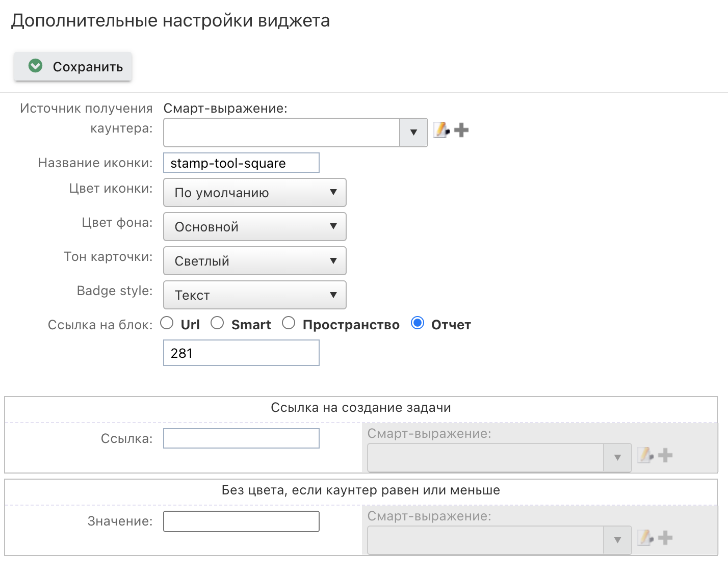Click the counter source smart-expression text box
The image size is (728, 577).
281,133
